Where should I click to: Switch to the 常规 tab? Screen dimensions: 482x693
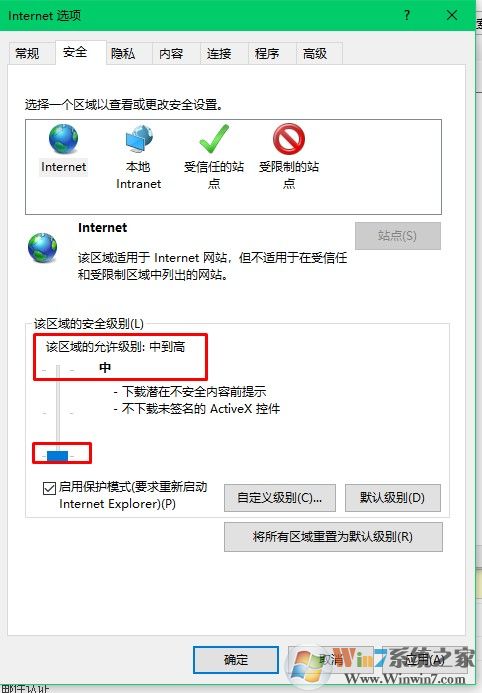point(27,54)
